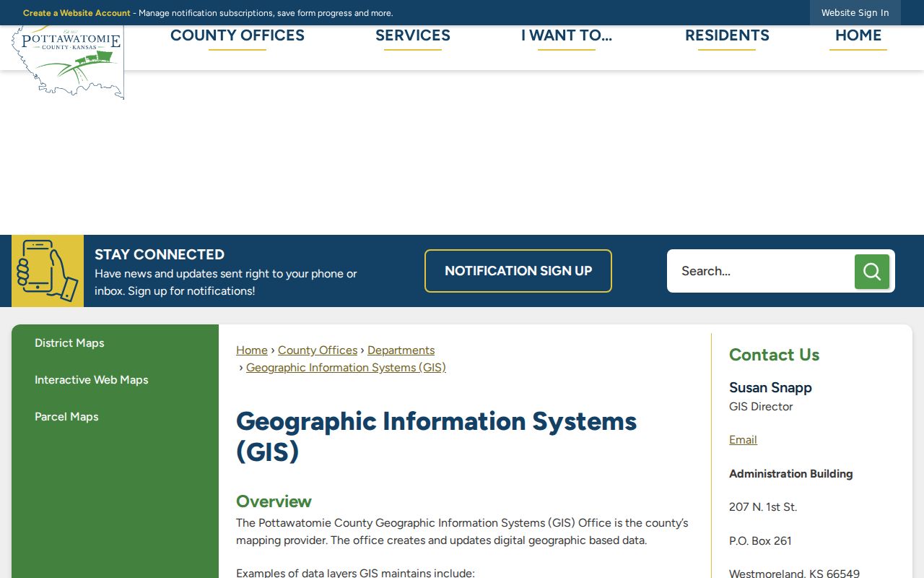
Task: Click the green search magnifier button
Action: (872, 272)
